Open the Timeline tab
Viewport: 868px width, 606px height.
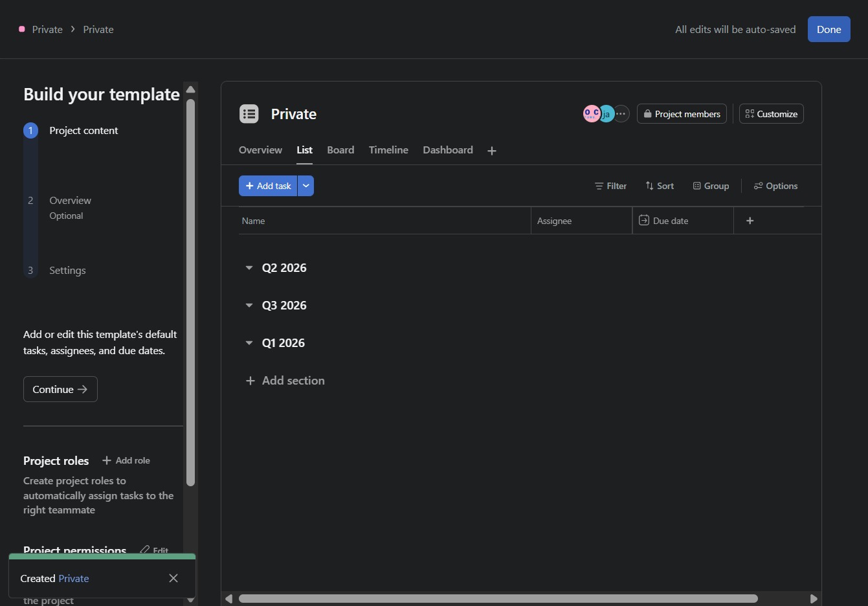click(388, 150)
